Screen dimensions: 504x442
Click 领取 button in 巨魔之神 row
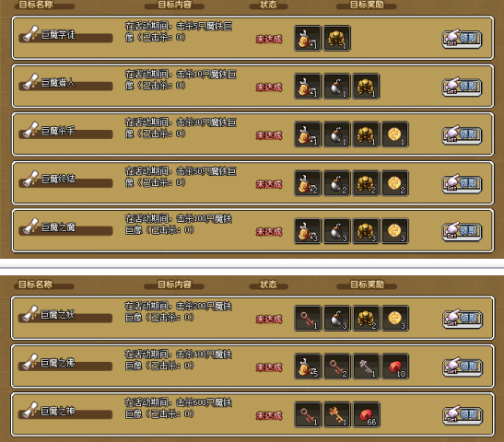point(463,415)
